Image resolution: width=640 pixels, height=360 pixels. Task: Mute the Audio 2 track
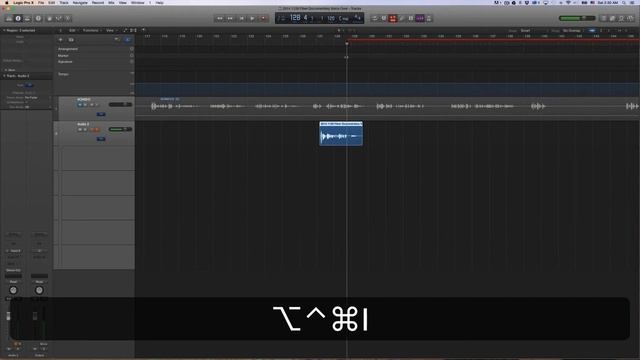tap(80, 129)
